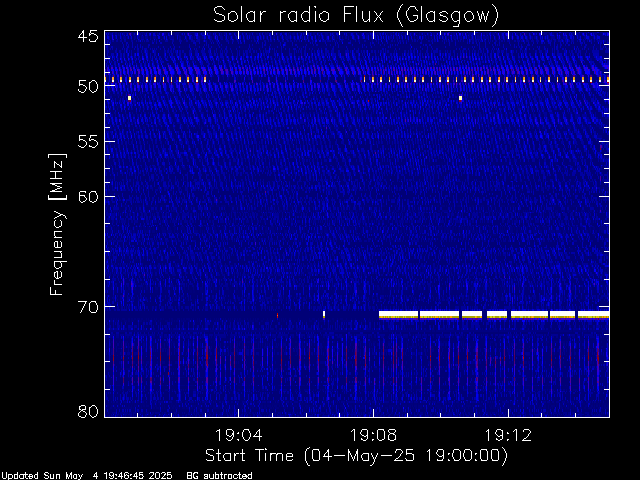Click the "Frequency [MHz]" axis label
The width and height of the screenshot is (640, 480).
[57, 224]
